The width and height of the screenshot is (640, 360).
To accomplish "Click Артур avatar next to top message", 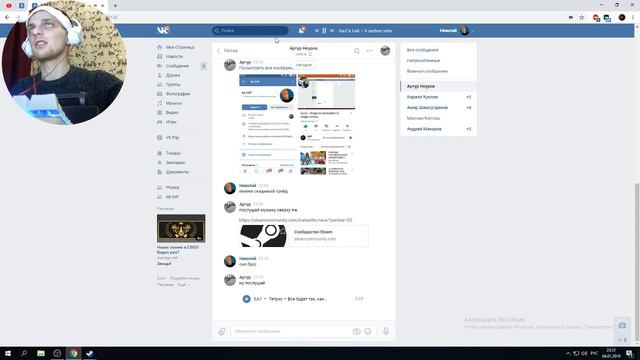I will coord(230,65).
